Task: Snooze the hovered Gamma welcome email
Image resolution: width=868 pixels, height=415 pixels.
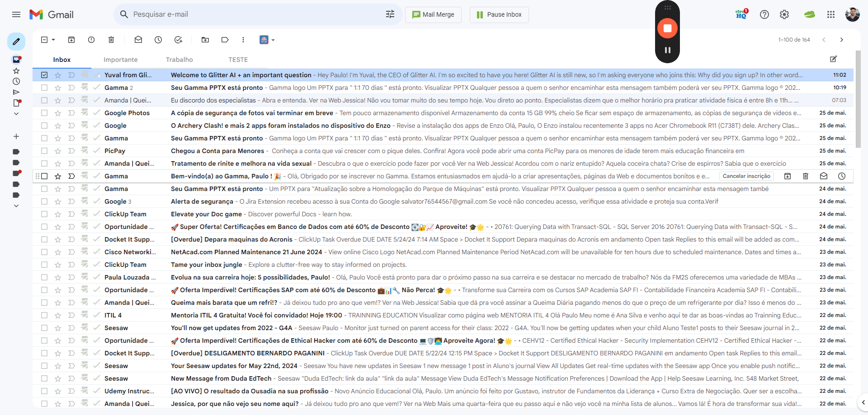Action: pyautogui.click(x=842, y=176)
